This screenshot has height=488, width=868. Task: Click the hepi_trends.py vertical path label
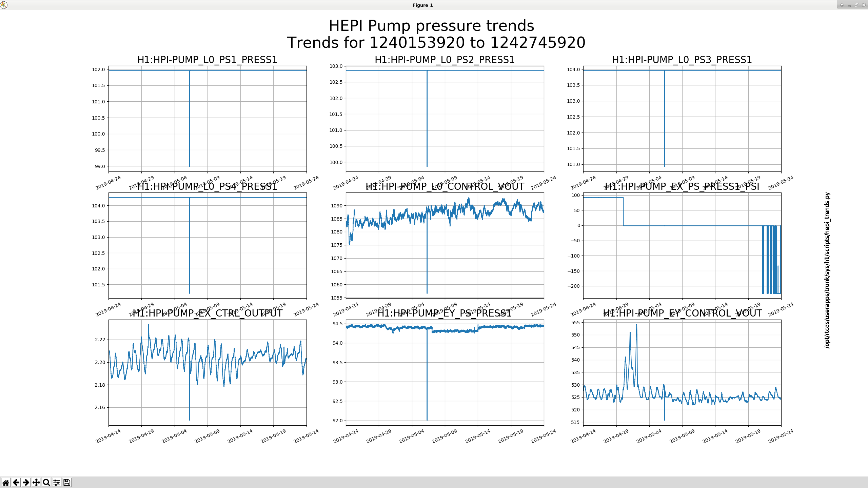tap(827, 270)
